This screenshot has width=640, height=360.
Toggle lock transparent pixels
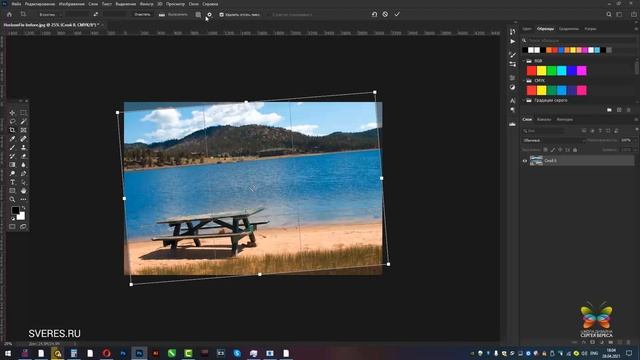tap(545, 150)
